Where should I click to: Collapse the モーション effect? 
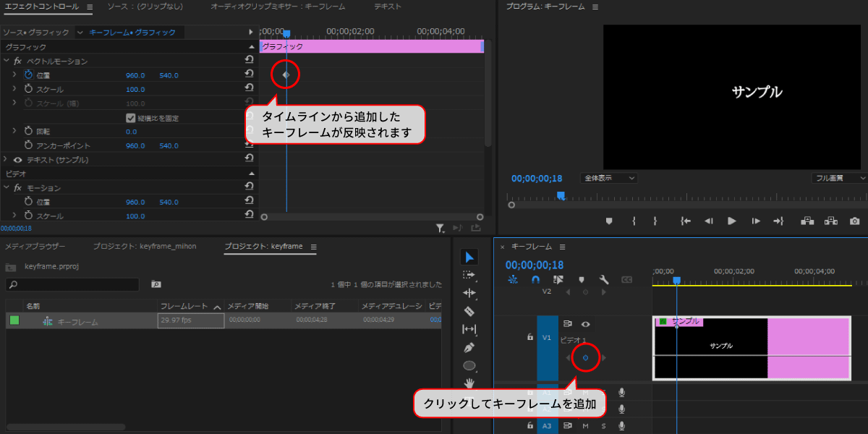7,188
